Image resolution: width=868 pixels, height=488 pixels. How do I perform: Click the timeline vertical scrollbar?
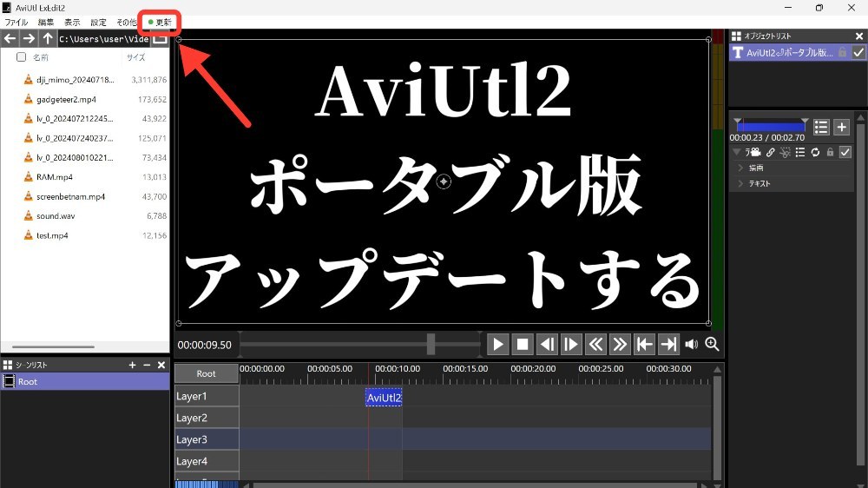[x=717, y=426]
